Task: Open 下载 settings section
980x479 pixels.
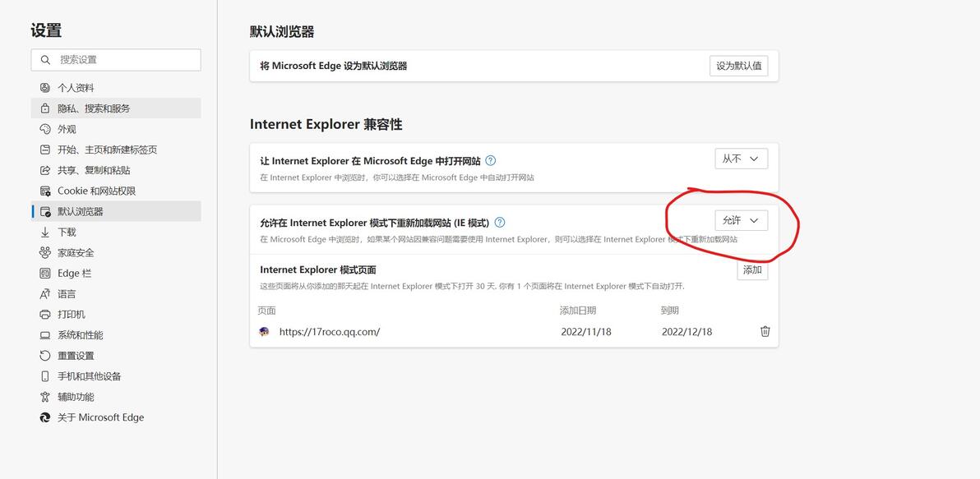Action: click(116, 233)
